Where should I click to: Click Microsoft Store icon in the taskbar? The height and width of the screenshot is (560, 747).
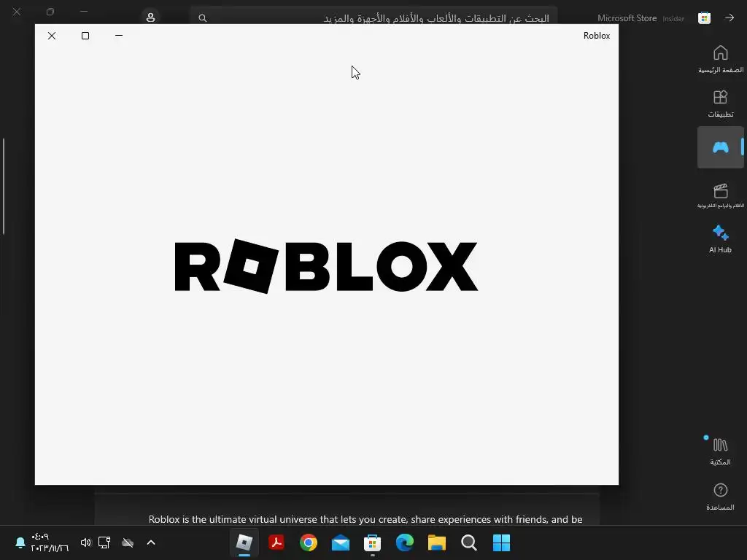click(x=372, y=542)
